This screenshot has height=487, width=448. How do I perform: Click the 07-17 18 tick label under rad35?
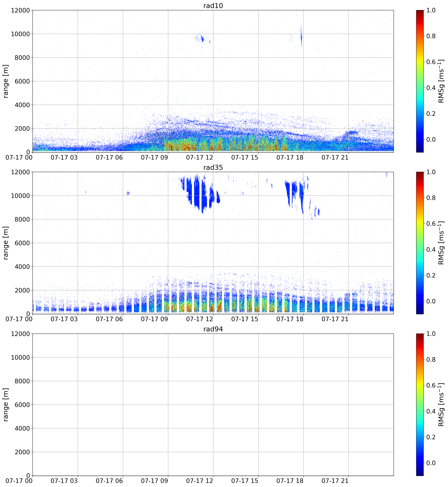click(x=290, y=319)
